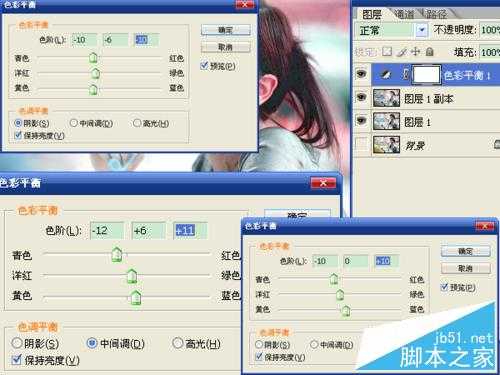The image size is (500, 375).
Task: Select 中间调(D) radio in the -10 0 dialog
Action: click(314, 344)
